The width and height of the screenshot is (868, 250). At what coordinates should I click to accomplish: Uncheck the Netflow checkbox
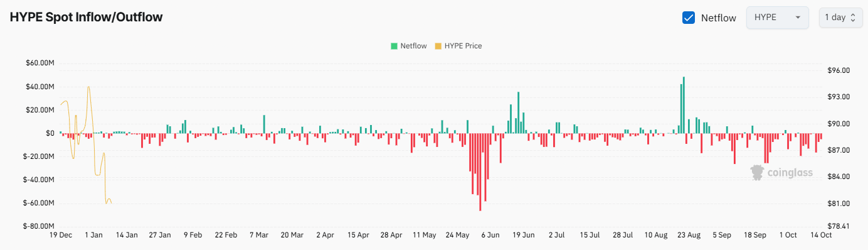click(689, 18)
